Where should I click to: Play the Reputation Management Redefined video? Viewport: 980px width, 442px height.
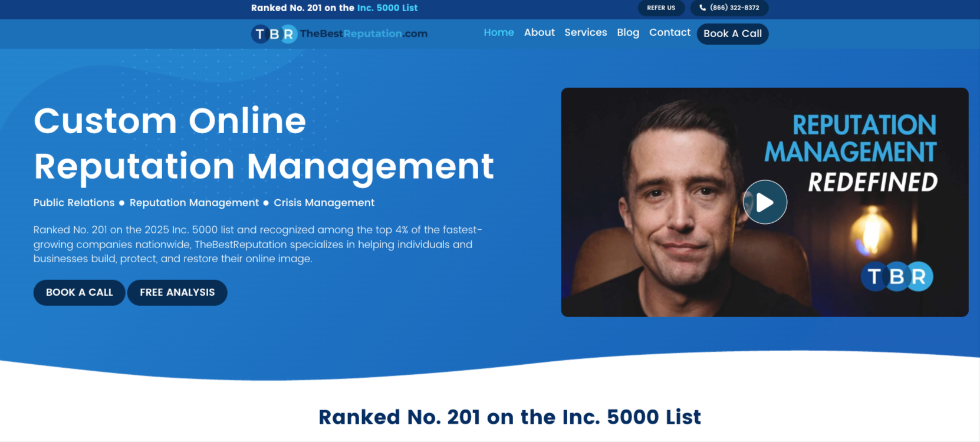(765, 202)
